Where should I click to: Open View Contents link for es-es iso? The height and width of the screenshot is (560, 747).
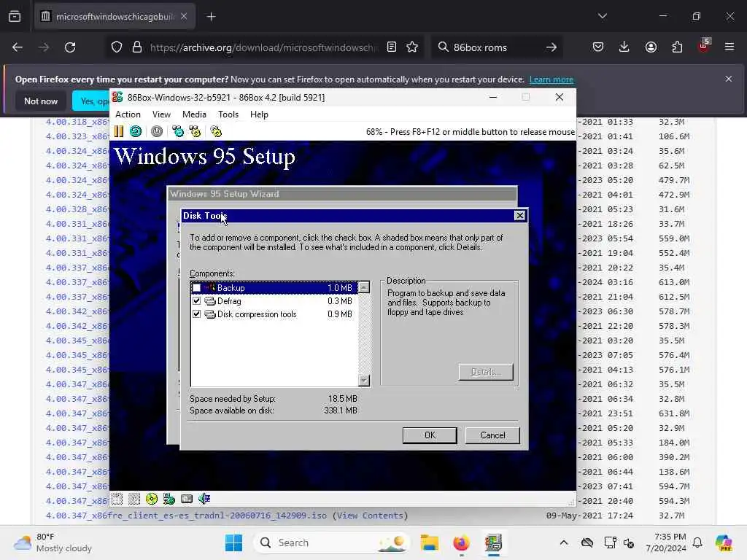(x=370, y=516)
